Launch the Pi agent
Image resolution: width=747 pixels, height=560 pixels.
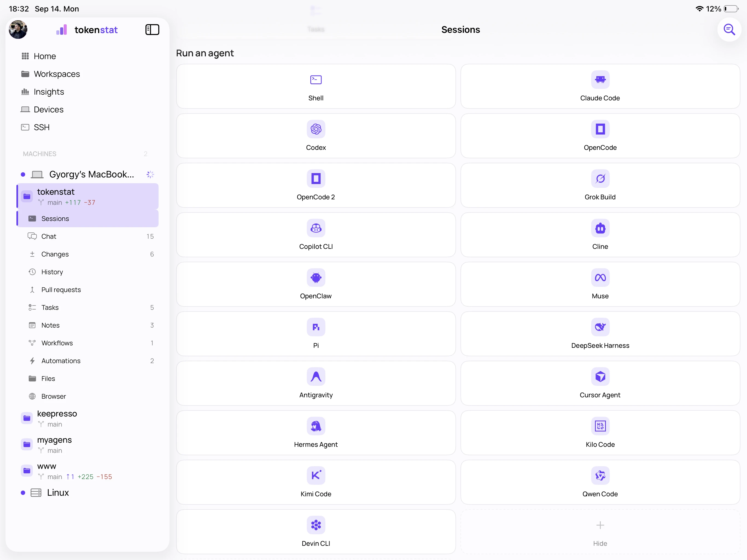316,334
